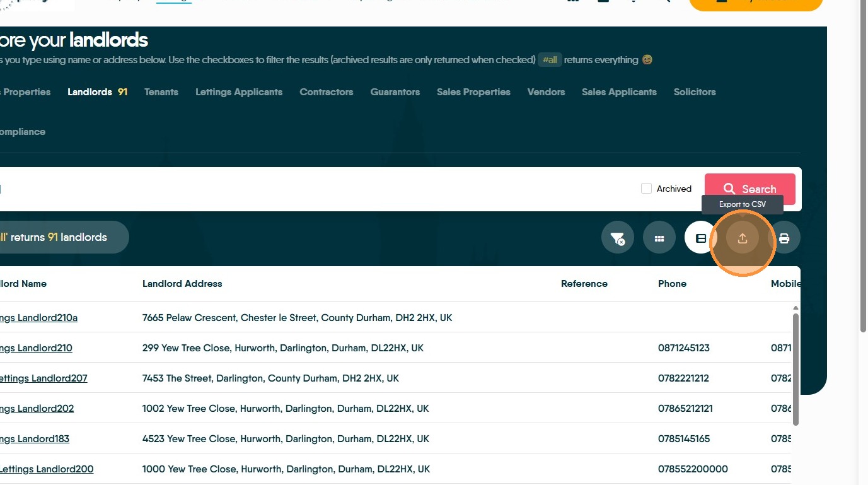Select the 1000 Yew Tree Close address
This screenshot has height=485, width=868.
286,469
